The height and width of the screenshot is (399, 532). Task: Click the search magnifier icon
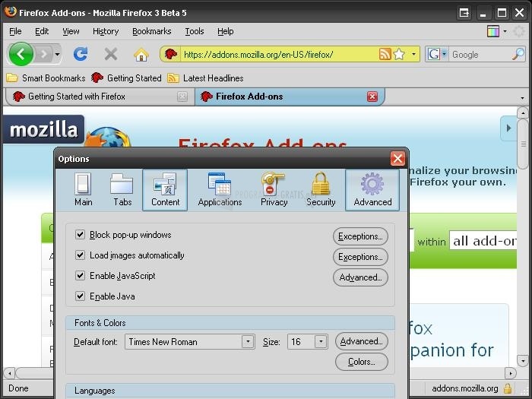(x=518, y=54)
